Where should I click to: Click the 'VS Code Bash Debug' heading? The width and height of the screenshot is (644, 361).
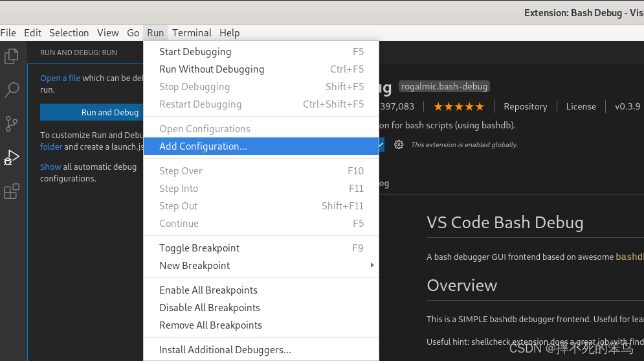point(505,222)
